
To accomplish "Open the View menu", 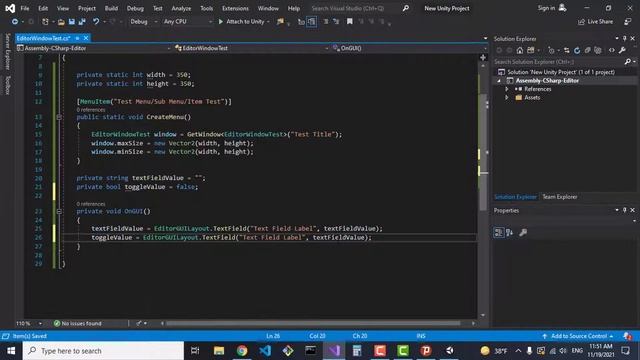I will [63, 8].
